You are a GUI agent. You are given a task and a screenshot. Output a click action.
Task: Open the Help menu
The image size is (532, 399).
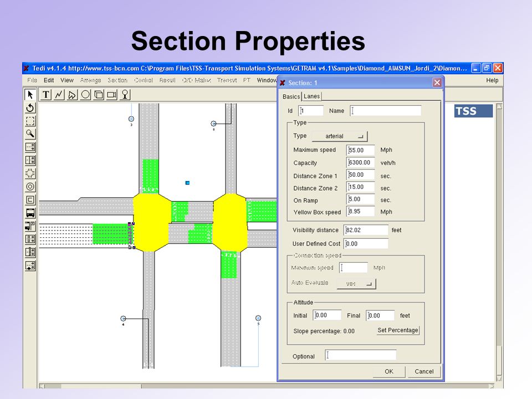492,80
